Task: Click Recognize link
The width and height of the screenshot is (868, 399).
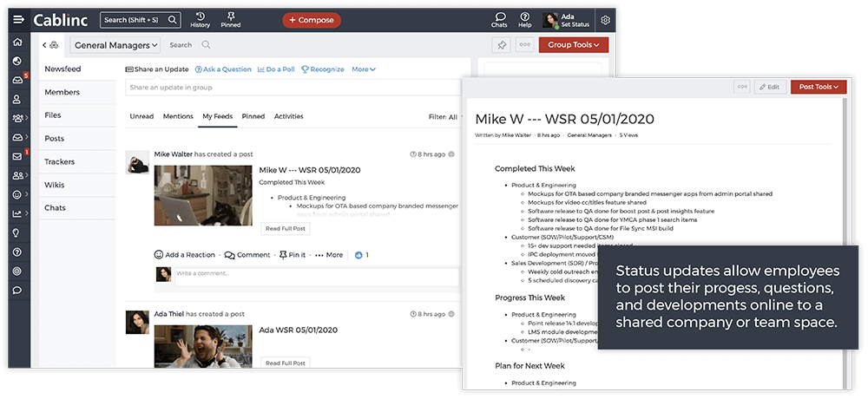Action: coord(323,69)
